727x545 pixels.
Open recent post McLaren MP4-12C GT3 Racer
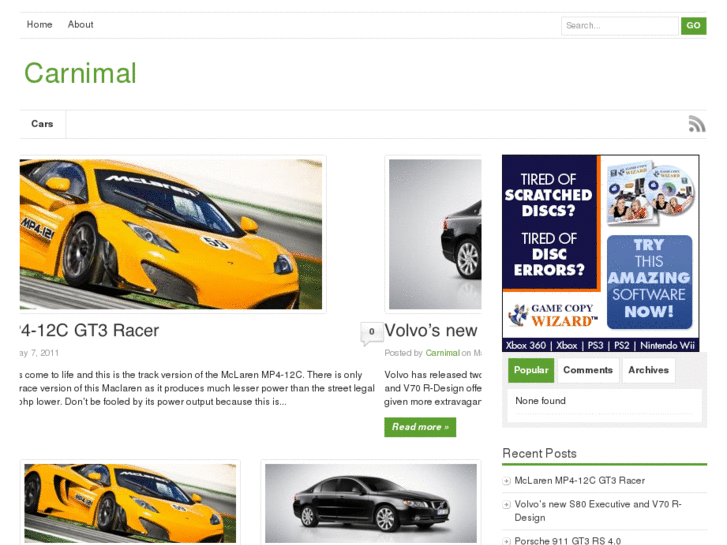click(x=580, y=481)
